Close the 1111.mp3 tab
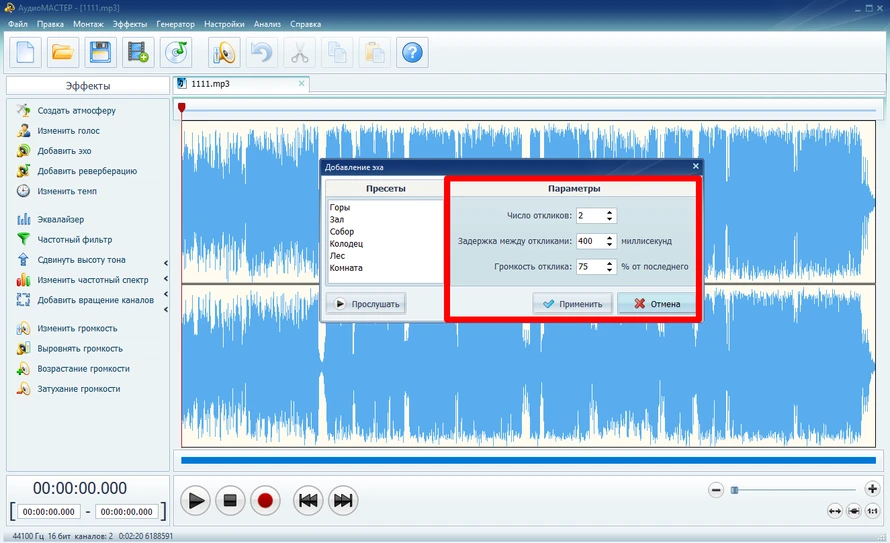The image size is (890, 543). [302, 84]
